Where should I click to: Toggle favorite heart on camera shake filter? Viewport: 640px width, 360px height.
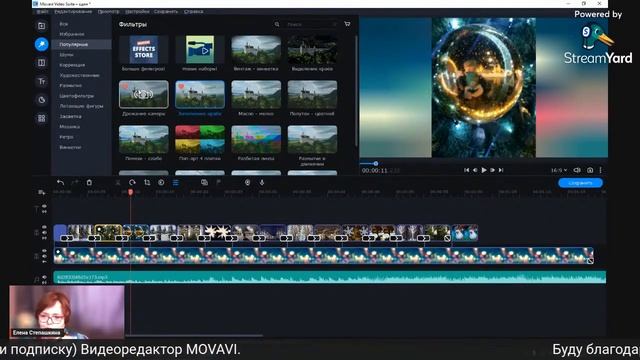(x=125, y=86)
